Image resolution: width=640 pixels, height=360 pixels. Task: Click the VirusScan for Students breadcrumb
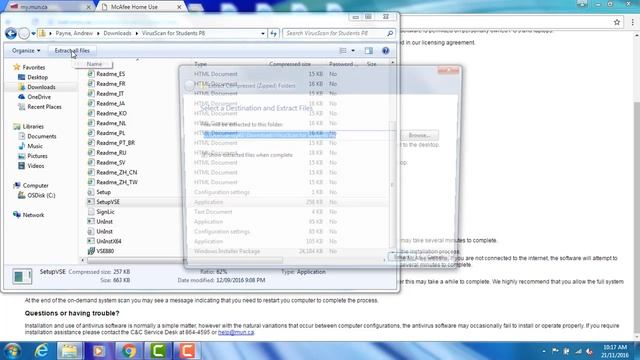point(173,33)
